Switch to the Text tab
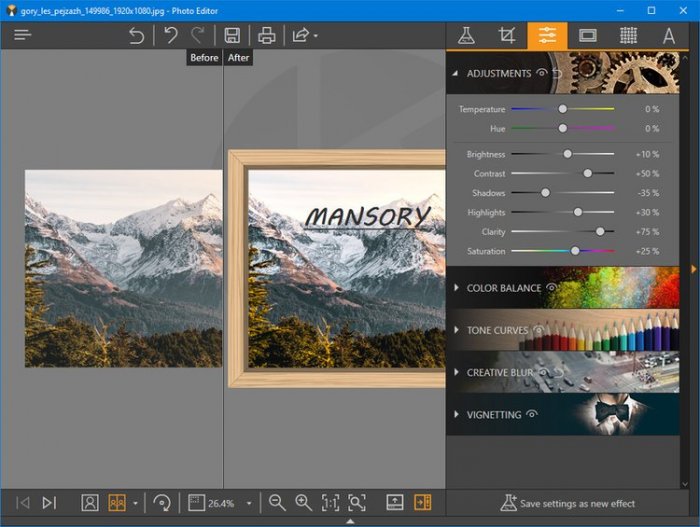This screenshot has width=700, height=527. (669, 35)
